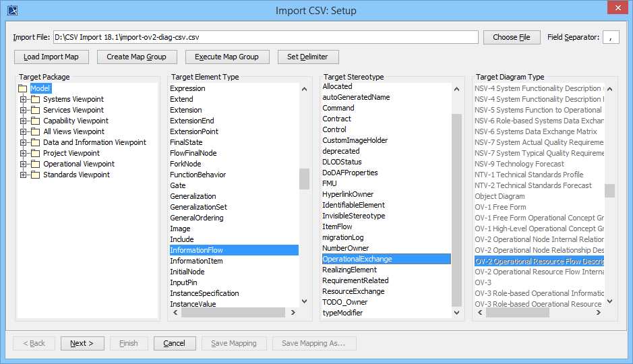Go to the Next step

82,343
